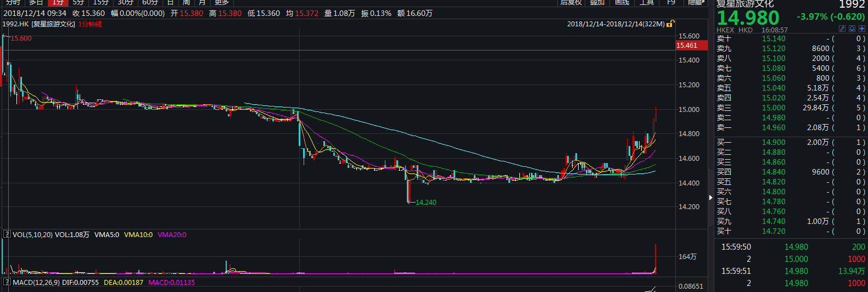The width and height of the screenshot is (868, 292).
Task: Click the F9 button
Action: (671, 3)
